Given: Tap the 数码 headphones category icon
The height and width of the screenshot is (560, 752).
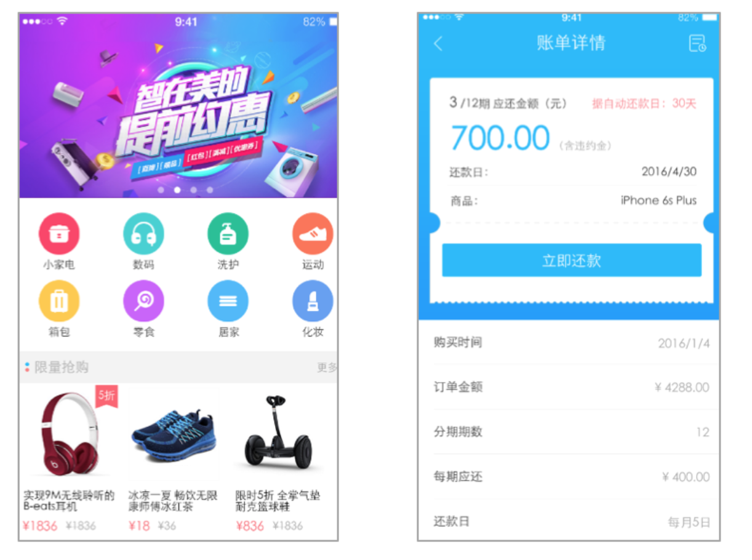Looking at the screenshot, I should pos(143,234).
